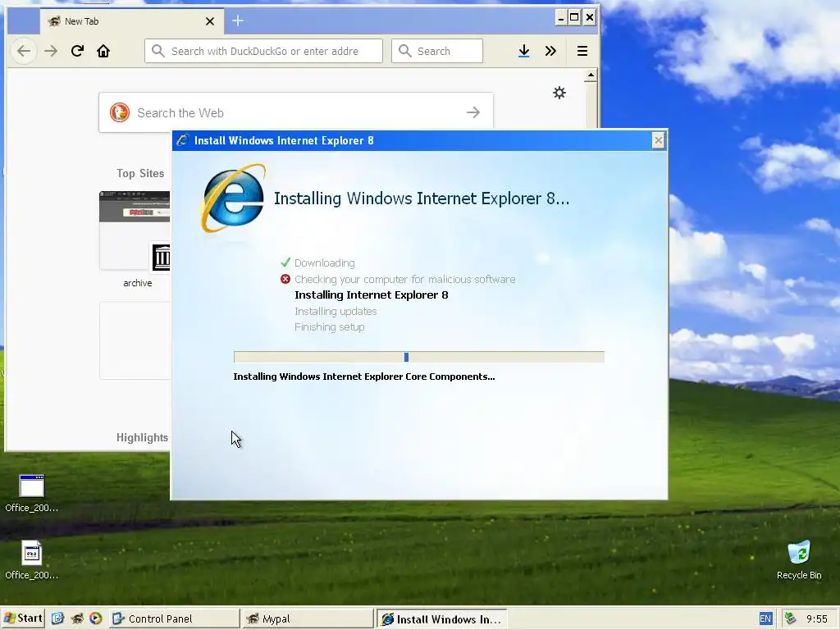The width and height of the screenshot is (840, 630).
Task: Launch Windows Media Player from Quick Launch
Action: (96, 619)
